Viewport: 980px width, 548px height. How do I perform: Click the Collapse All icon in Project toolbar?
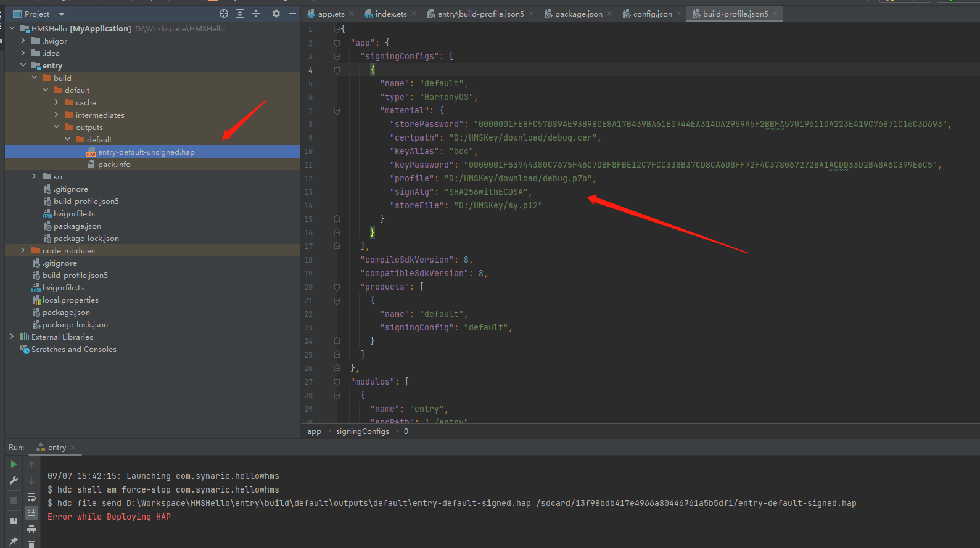[256, 14]
